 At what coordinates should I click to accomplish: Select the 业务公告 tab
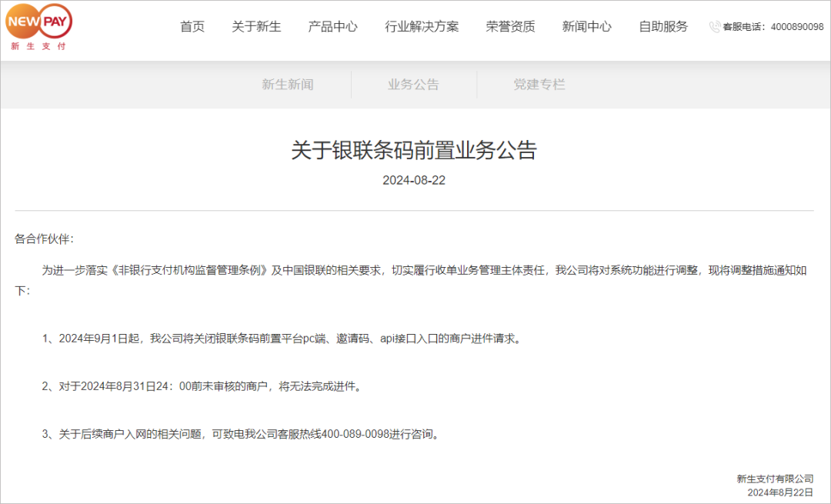pyautogui.click(x=412, y=84)
